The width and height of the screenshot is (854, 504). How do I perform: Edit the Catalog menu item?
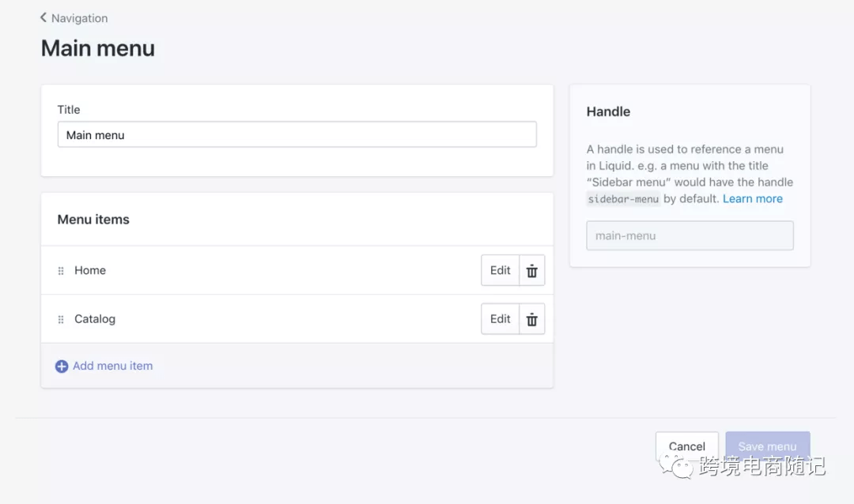pos(500,319)
